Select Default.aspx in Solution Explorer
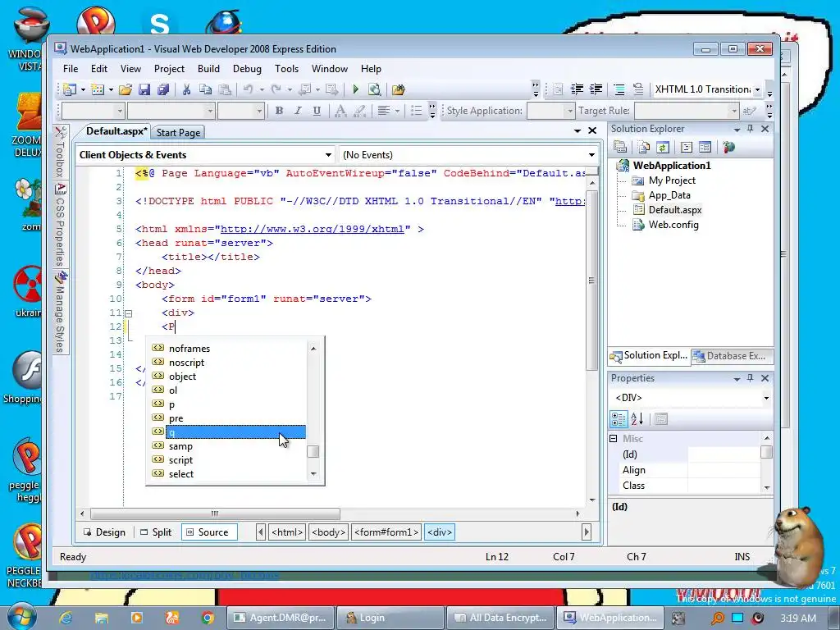 click(x=674, y=210)
